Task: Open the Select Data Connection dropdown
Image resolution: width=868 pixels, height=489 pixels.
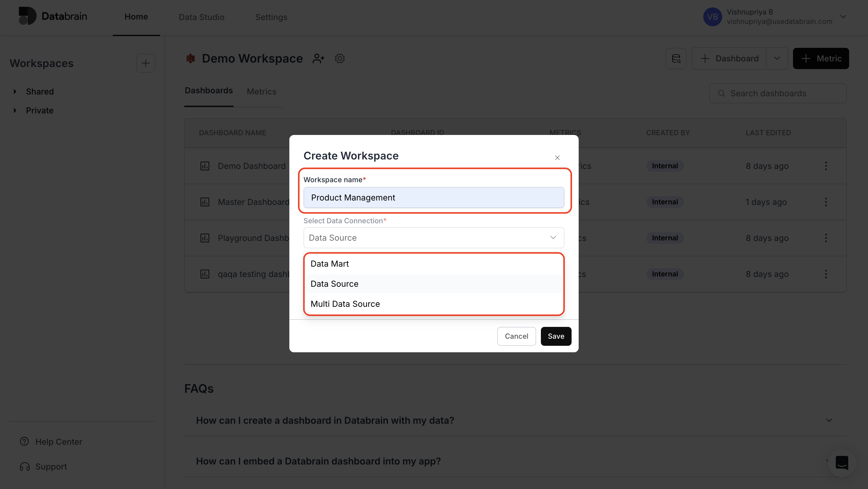Action: 433,238
